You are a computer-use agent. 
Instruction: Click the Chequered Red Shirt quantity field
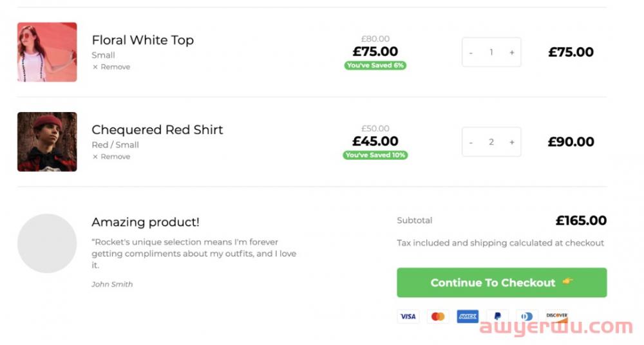491,142
